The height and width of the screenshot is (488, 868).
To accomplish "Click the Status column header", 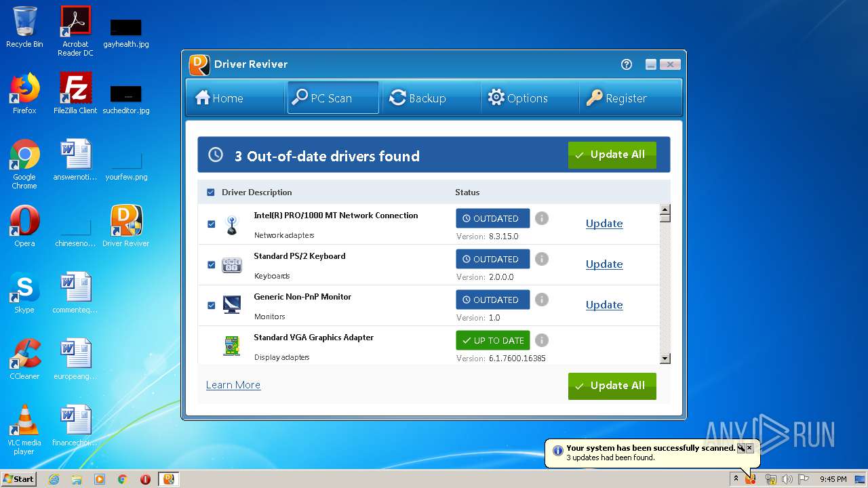I will pyautogui.click(x=467, y=192).
